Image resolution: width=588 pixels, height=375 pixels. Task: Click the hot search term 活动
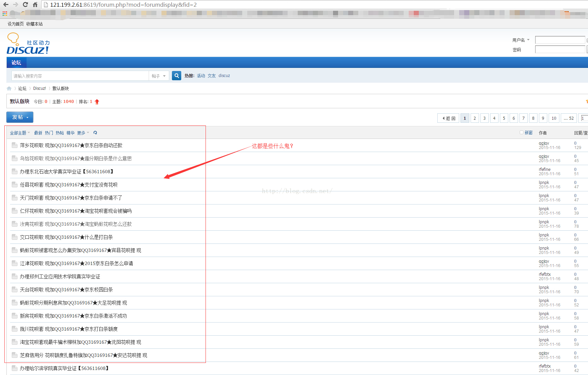click(x=201, y=76)
